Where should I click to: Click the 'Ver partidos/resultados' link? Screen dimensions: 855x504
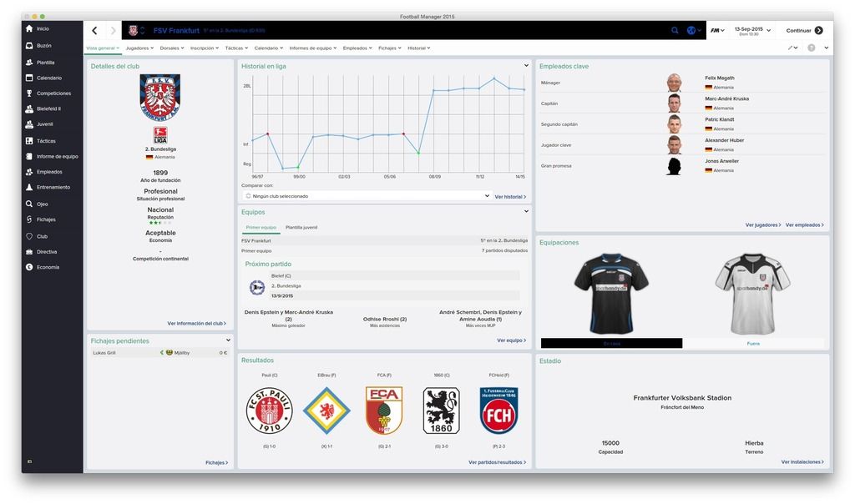(x=498, y=462)
